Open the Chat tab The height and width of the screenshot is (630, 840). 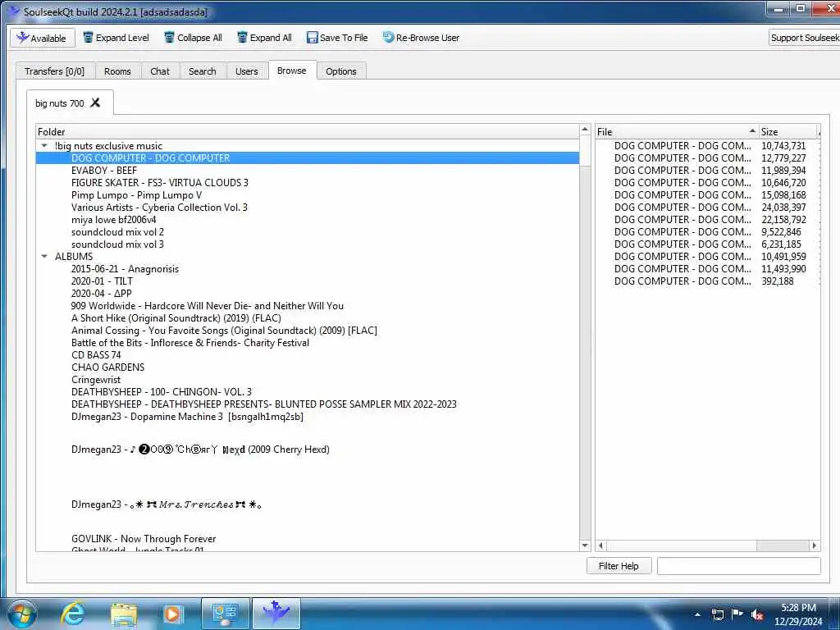click(x=160, y=71)
